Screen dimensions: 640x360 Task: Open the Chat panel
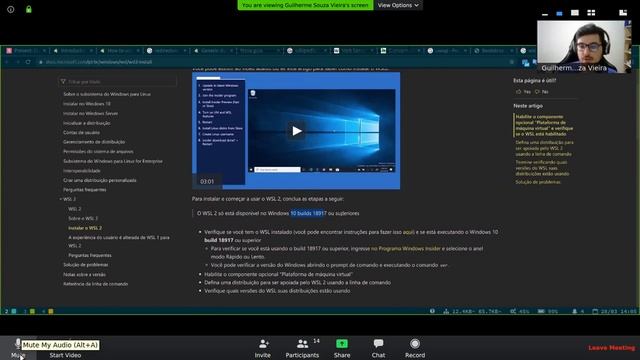click(378, 348)
